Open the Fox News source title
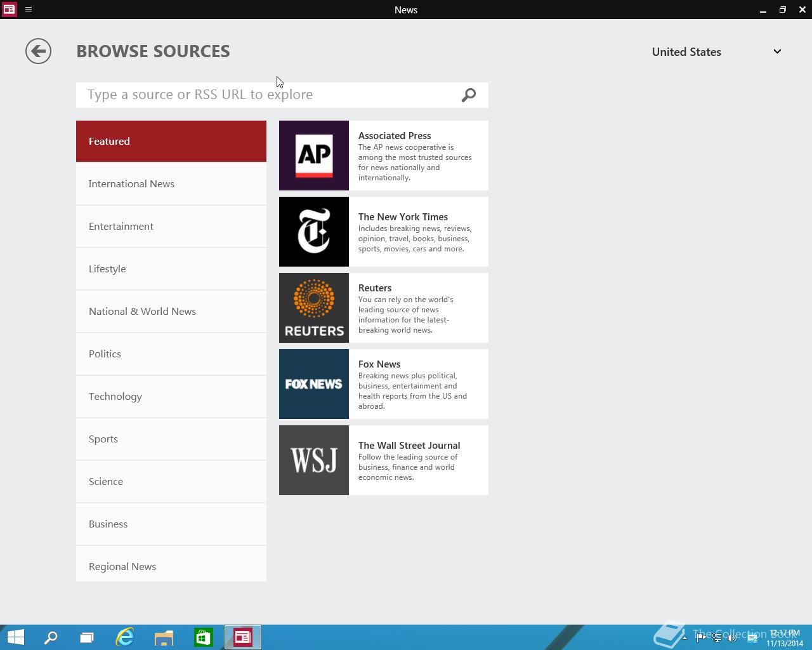This screenshot has height=650, width=812. pyautogui.click(x=379, y=364)
